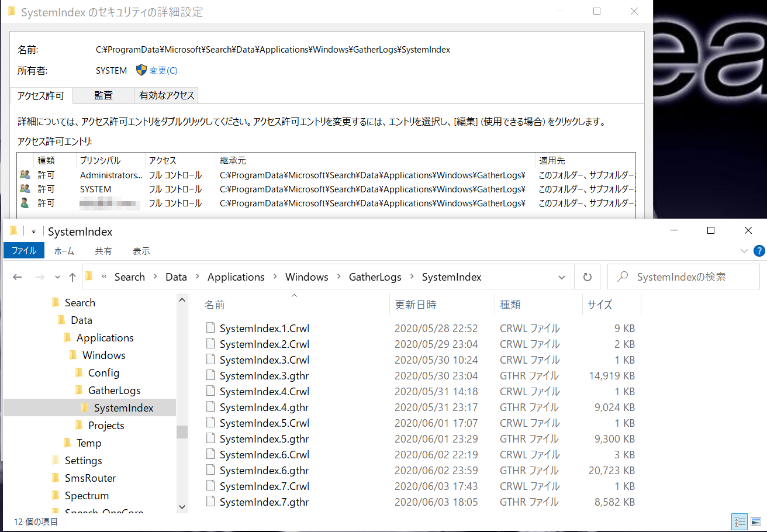Click the folder icon beside Config in tree
This screenshot has width=767, height=532.
(79, 372)
